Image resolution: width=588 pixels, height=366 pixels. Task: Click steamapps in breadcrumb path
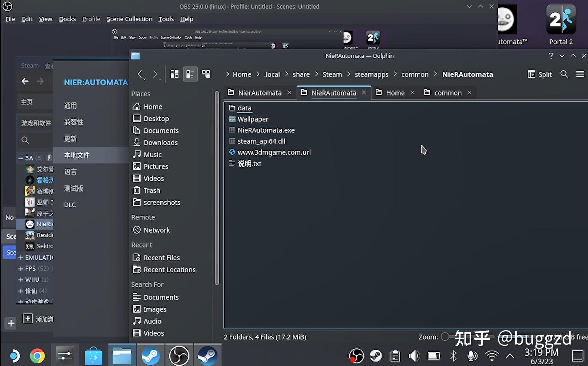(x=372, y=74)
